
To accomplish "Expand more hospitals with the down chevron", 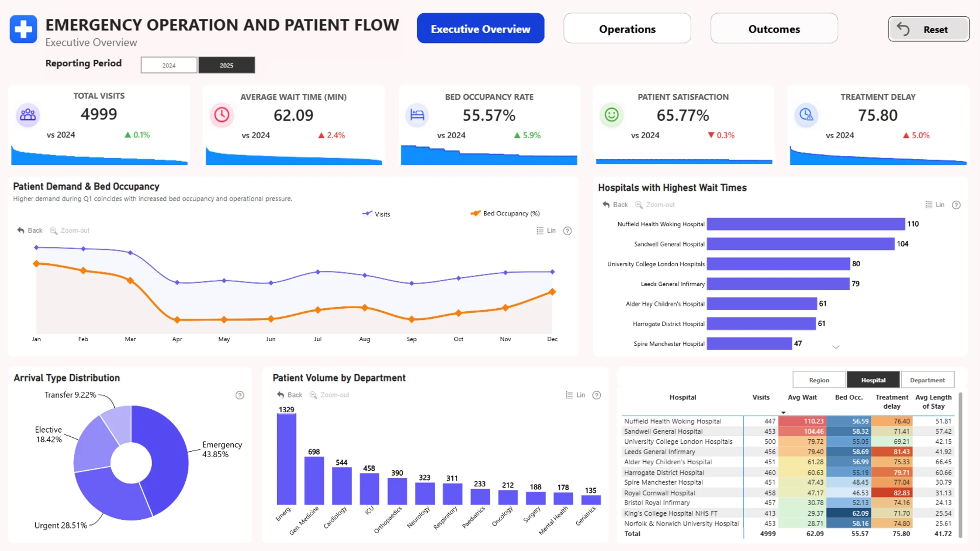I will [836, 347].
